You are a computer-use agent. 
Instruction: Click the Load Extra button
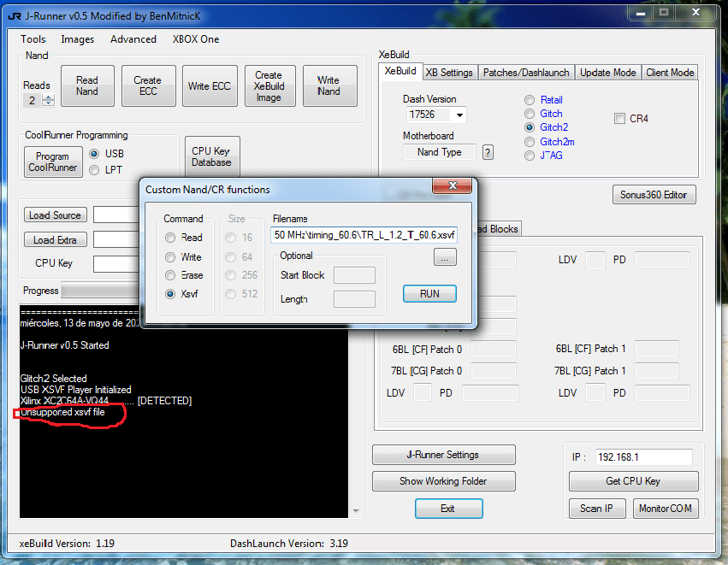pos(56,240)
